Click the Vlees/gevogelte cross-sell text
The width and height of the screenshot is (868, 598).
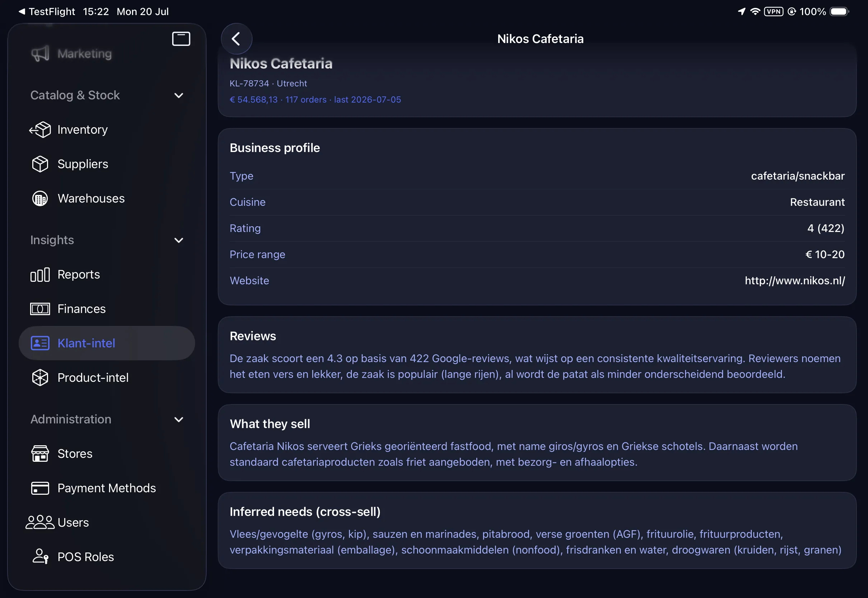pyautogui.click(x=536, y=542)
